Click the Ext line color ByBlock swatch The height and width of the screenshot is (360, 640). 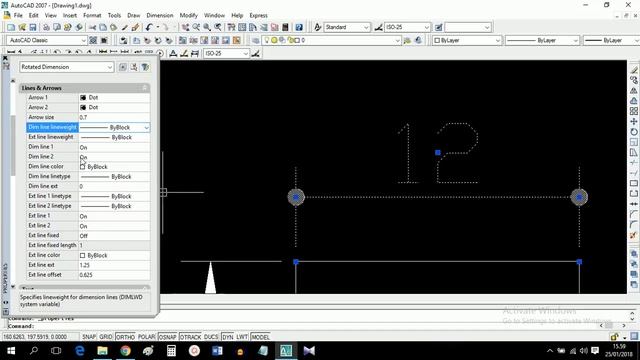point(82,255)
